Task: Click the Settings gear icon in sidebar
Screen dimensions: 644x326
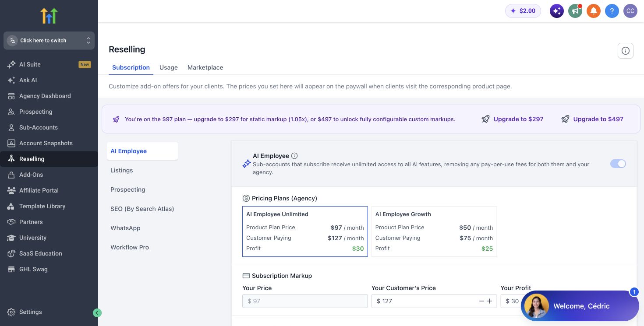Action: 11,312
